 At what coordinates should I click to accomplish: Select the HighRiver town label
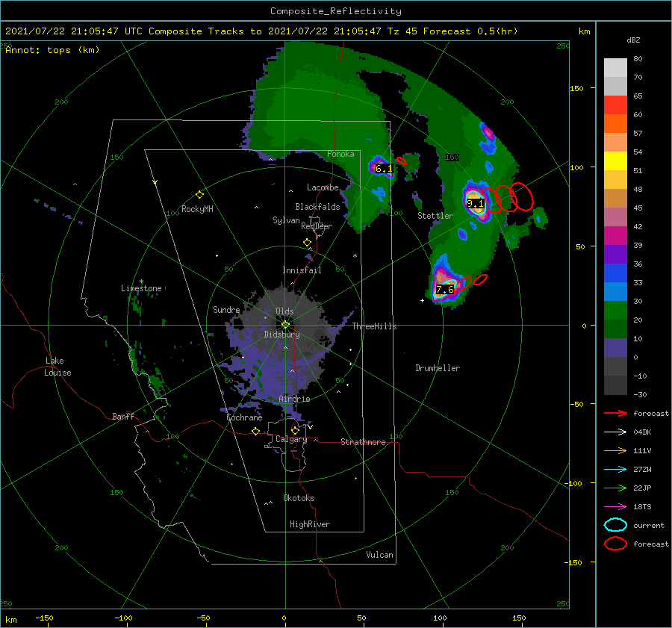click(310, 524)
